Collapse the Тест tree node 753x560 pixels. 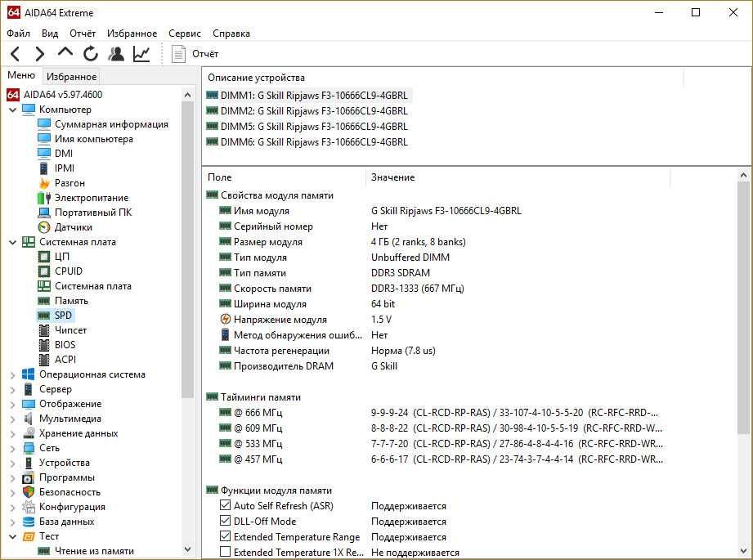13,536
